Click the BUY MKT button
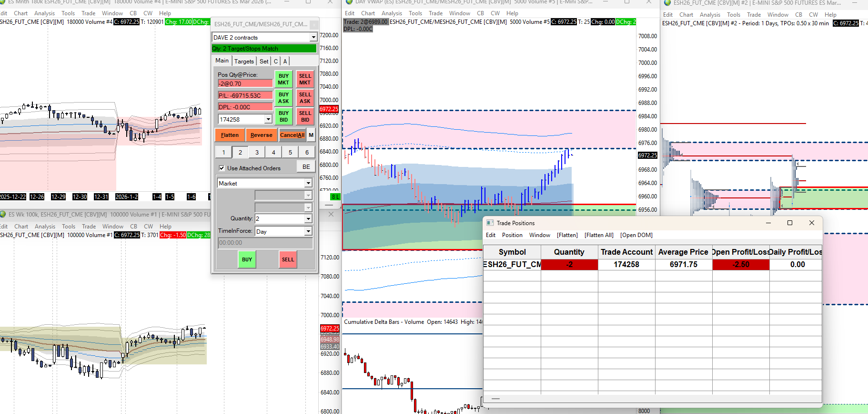868x414 pixels. [283, 79]
